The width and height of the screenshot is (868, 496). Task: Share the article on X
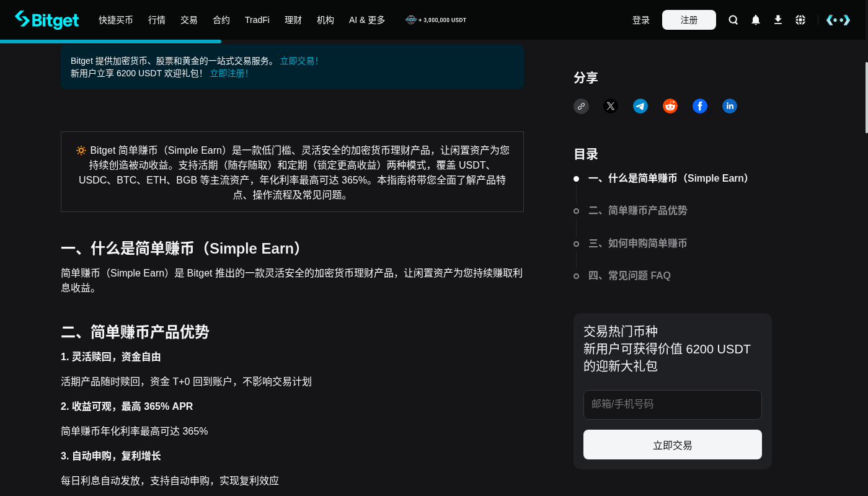coord(611,106)
